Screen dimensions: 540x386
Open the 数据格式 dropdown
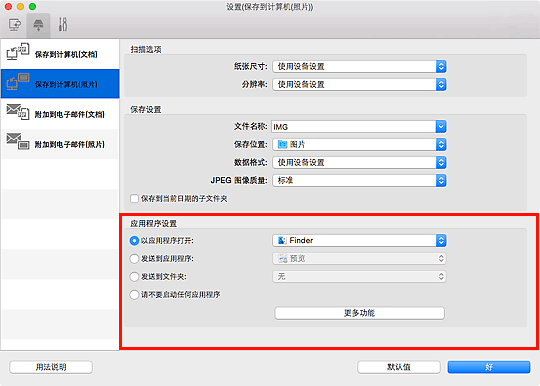359,163
